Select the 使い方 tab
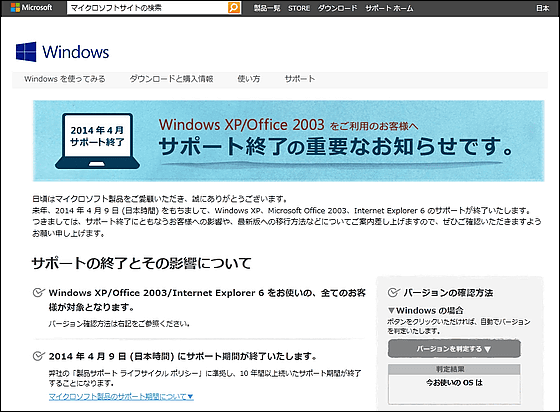This screenshot has height=412, width=560. click(249, 79)
